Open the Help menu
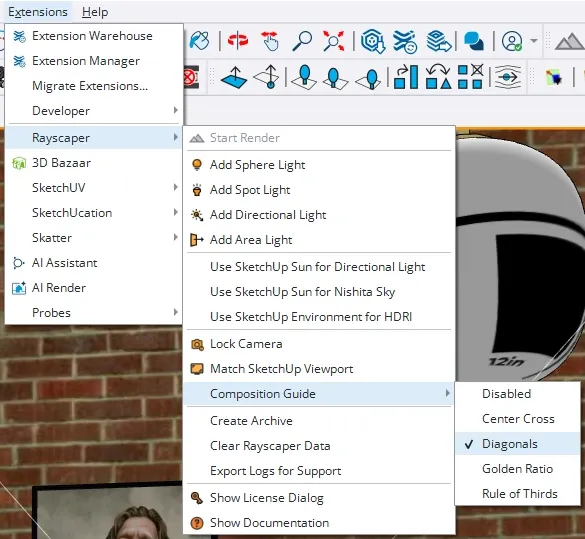The height and width of the screenshot is (539, 585). 95,12
